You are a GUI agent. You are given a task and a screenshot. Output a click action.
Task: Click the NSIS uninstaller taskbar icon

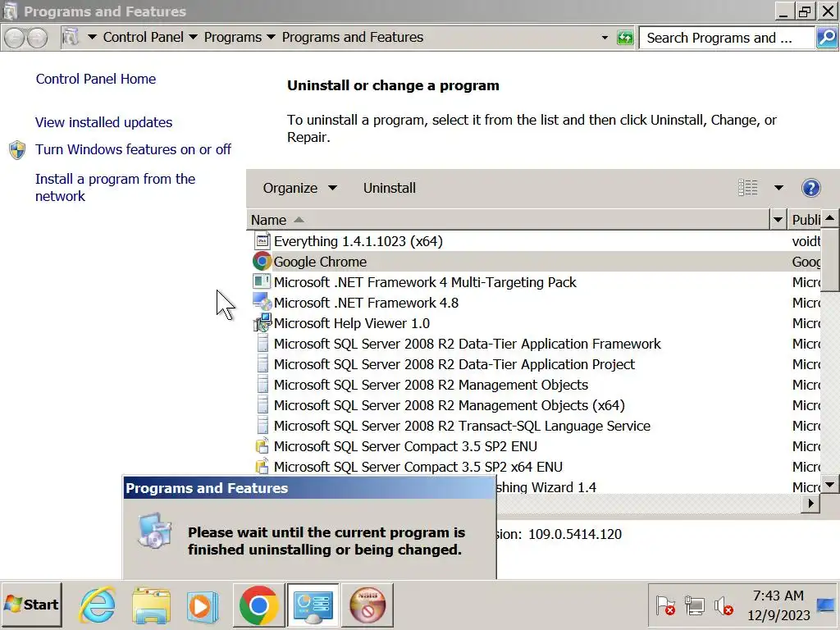click(x=367, y=605)
